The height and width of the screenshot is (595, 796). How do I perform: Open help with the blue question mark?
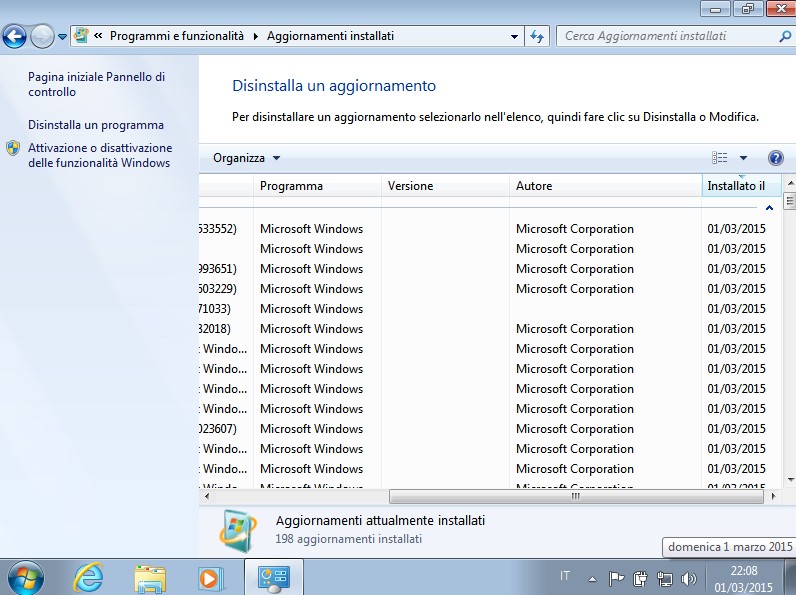click(x=776, y=158)
